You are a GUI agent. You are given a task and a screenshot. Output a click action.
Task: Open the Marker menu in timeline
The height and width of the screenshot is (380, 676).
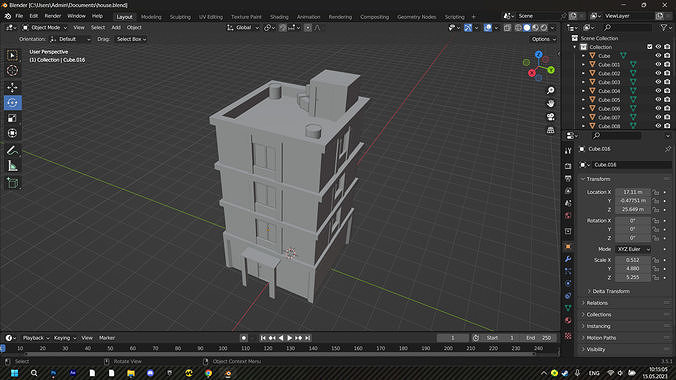(x=107, y=338)
